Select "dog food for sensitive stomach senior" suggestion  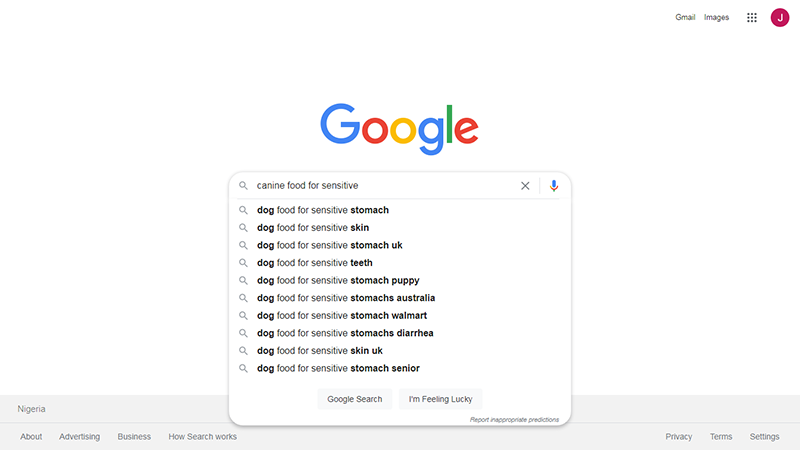(338, 368)
